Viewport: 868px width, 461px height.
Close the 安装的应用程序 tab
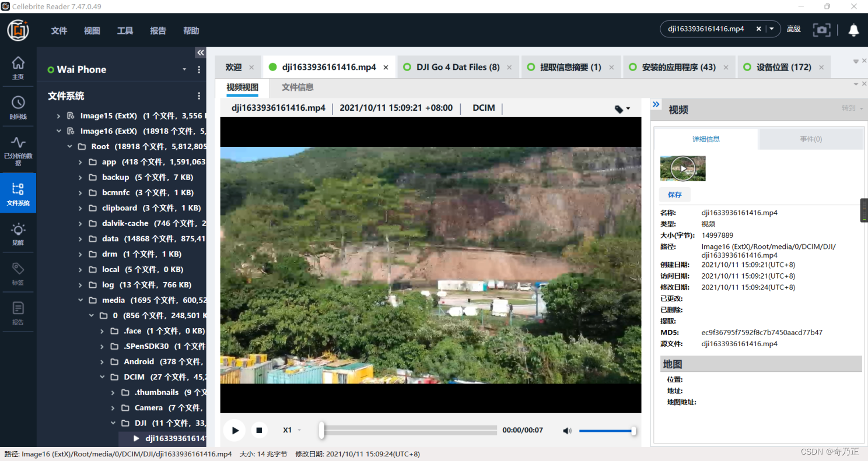726,68
